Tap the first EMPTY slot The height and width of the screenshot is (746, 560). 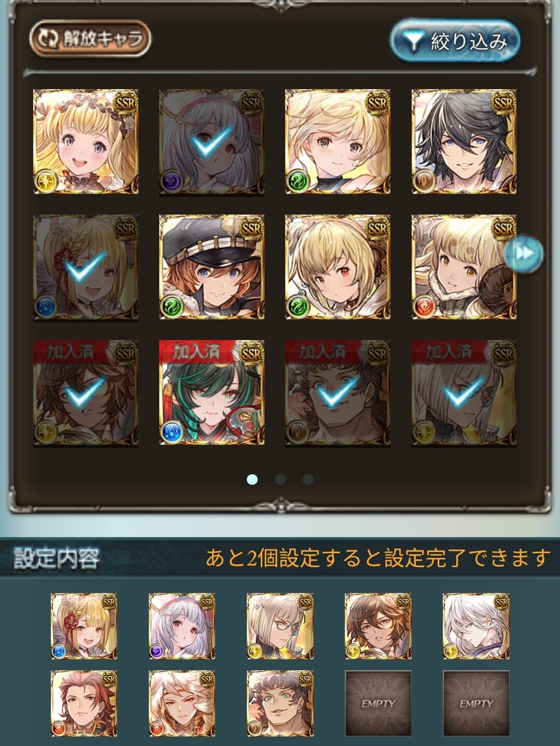pyautogui.click(x=378, y=703)
